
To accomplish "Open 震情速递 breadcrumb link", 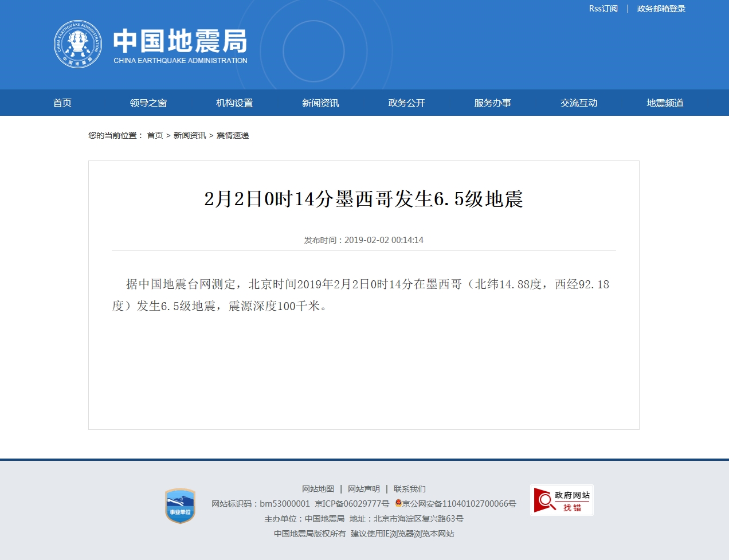I will point(233,135).
